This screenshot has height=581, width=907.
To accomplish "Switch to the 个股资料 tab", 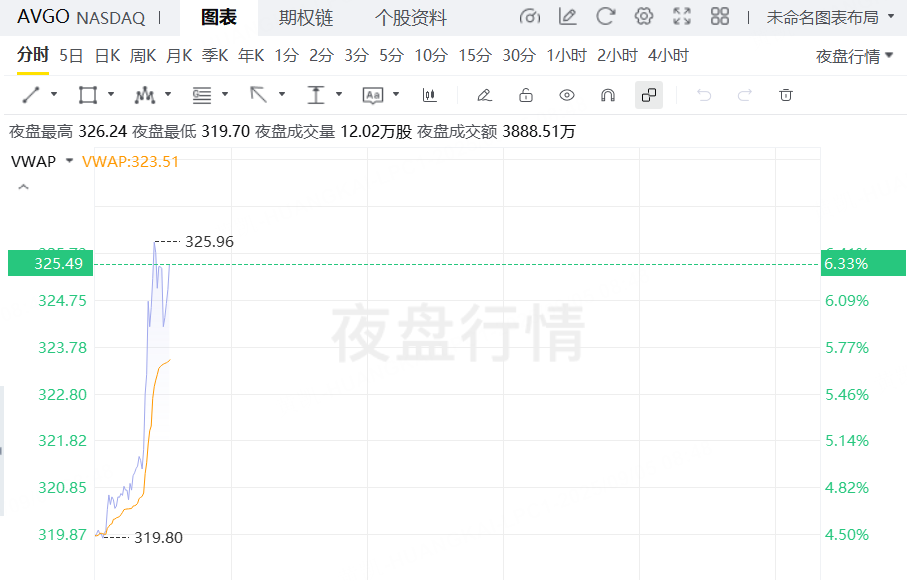I will click(410, 18).
